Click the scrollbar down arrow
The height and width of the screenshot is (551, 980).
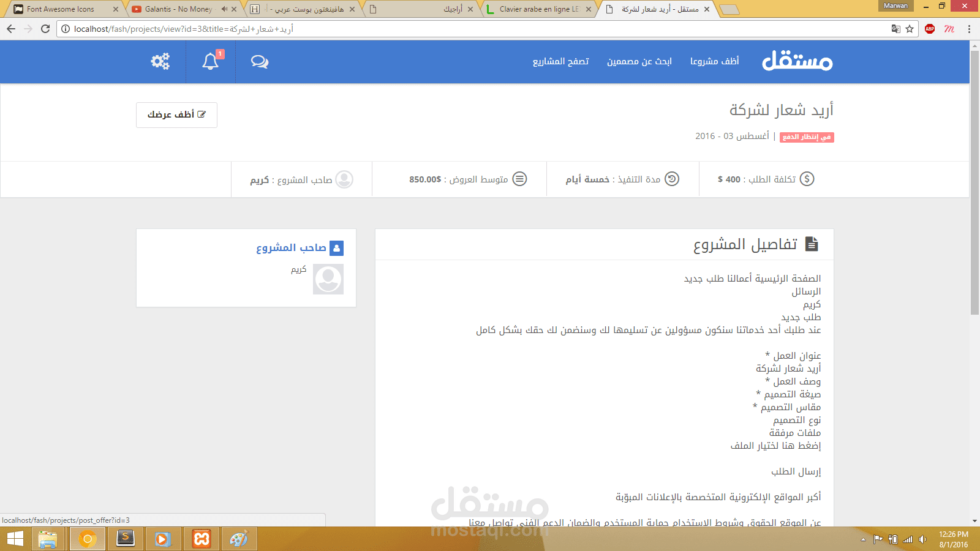tap(975, 521)
